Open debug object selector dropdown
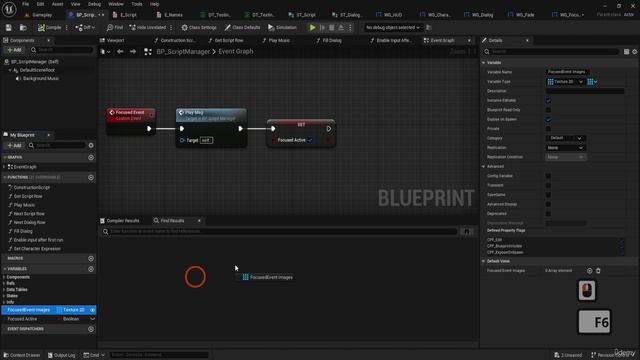Viewport: 640px width, 360px height. 392,27
